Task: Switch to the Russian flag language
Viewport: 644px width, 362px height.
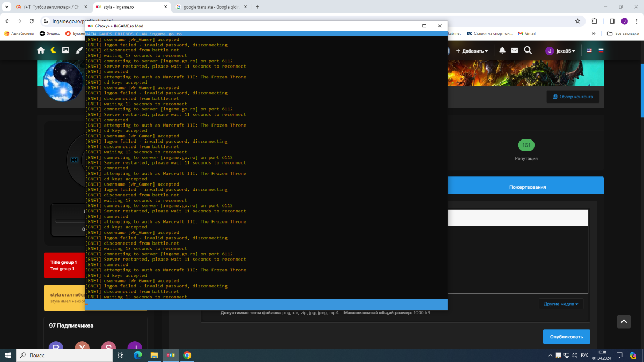Action: pyautogui.click(x=601, y=50)
